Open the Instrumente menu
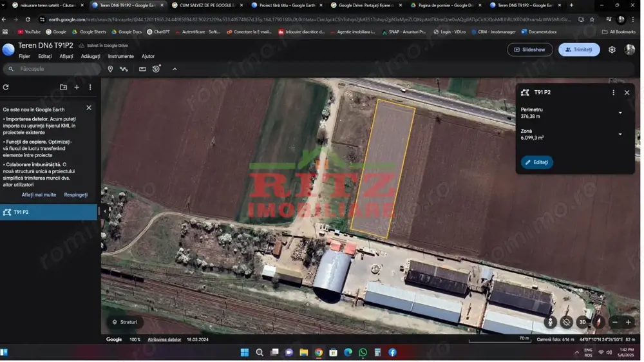The width and height of the screenshot is (644, 362). (120, 57)
